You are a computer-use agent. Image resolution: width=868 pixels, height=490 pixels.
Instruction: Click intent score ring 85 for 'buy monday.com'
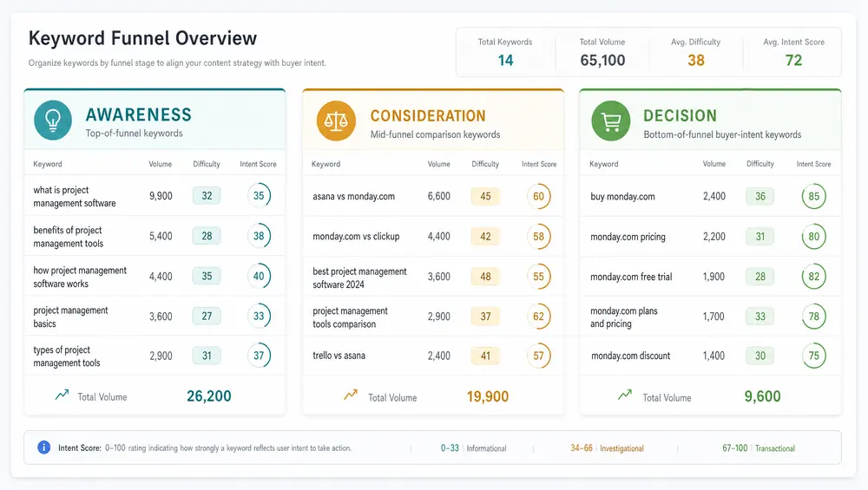(x=814, y=196)
